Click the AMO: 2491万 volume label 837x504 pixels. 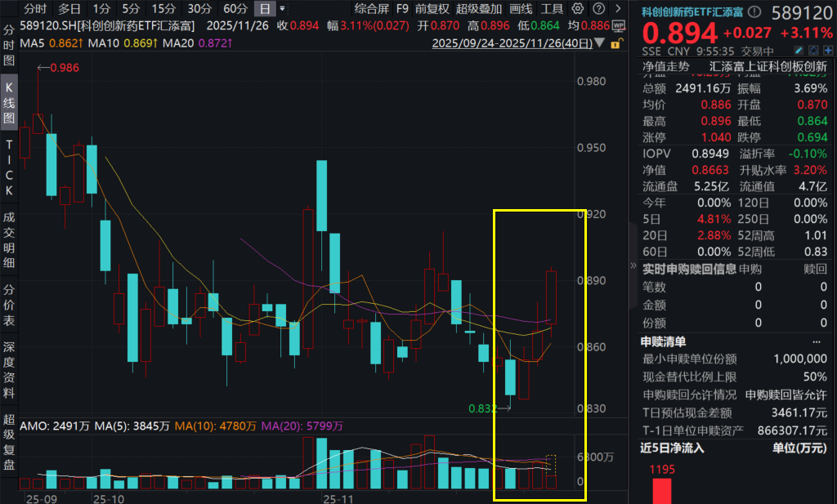point(55,426)
